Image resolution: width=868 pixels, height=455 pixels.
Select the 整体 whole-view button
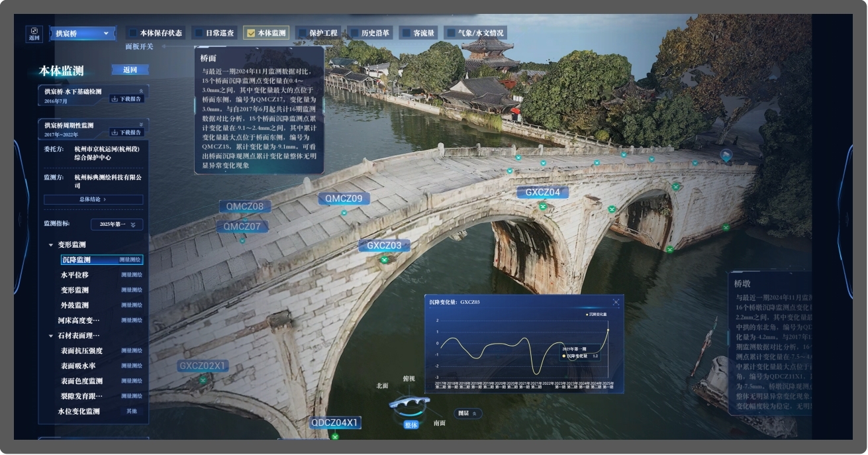(411, 425)
